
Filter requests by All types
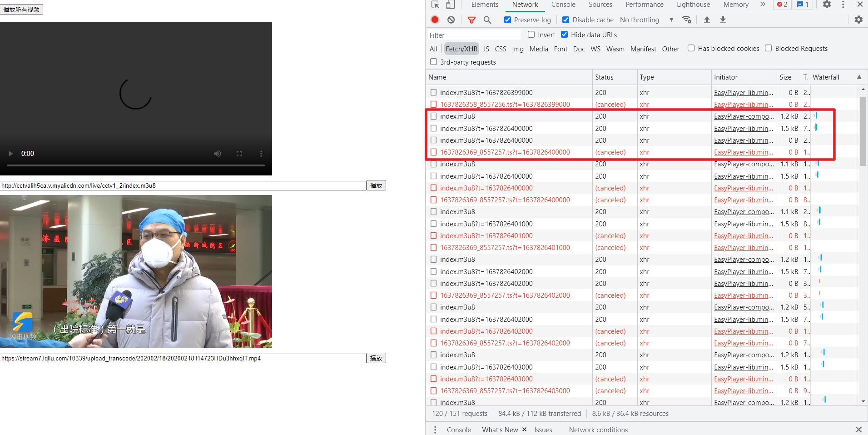[x=433, y=49]
